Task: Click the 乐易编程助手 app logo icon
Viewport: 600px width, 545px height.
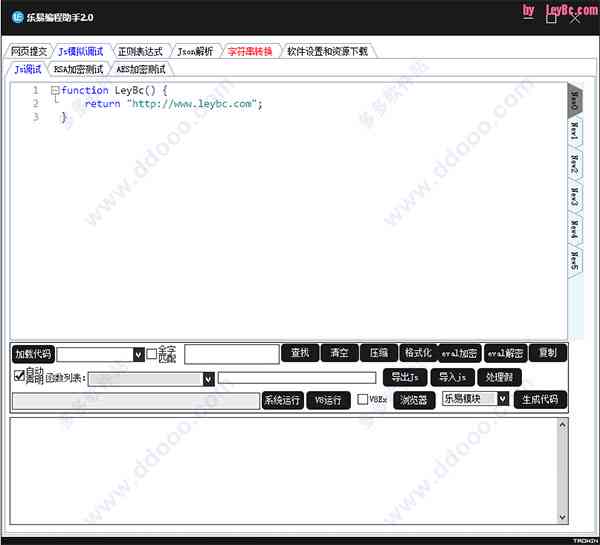Action: tap(17, 17)
